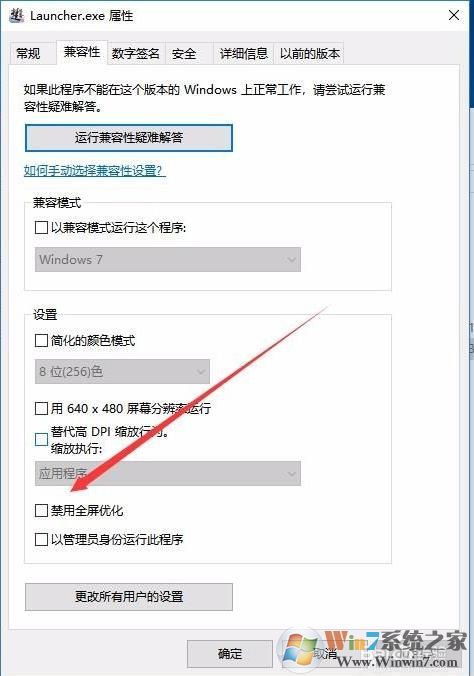
Task: Enable 禁用全屏优化 checkbox
Action: [x=41, y=510]
